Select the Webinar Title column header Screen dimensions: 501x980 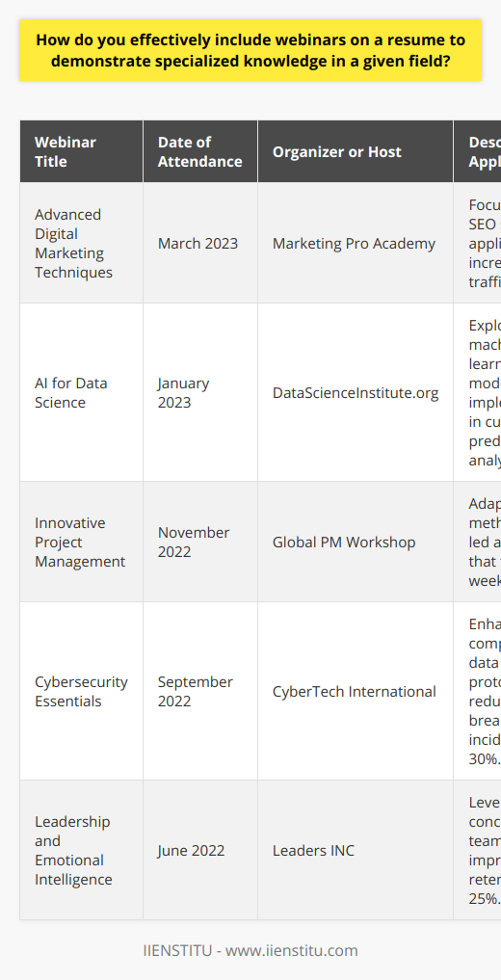(x=81, y=151)
